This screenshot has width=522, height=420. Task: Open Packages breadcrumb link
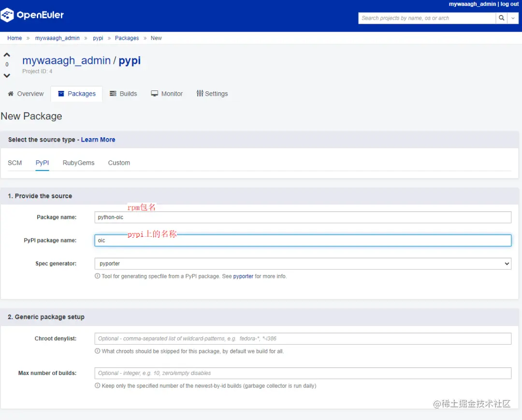pos(127,38)
